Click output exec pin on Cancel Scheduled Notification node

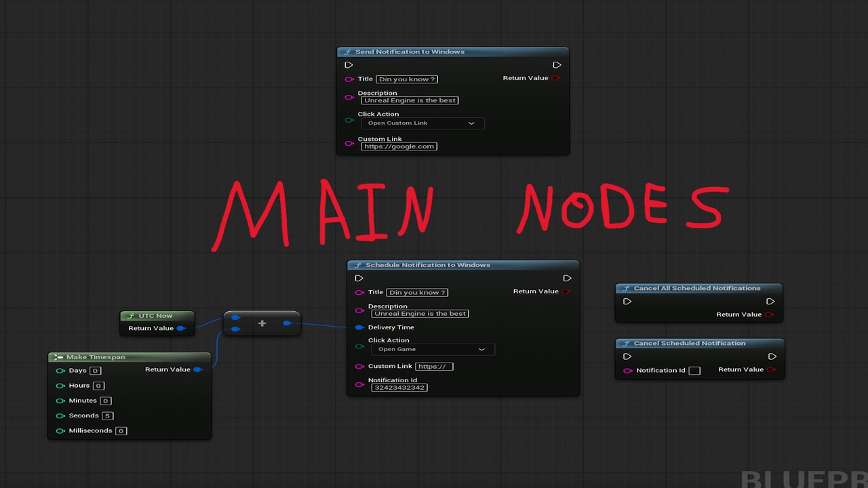pyautogui.click(x=772, y=357)
